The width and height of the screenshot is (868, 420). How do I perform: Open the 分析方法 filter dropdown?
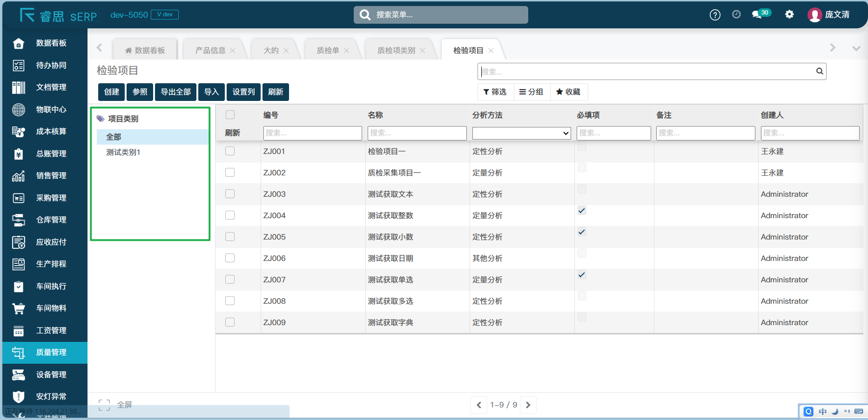pos(521,133)
